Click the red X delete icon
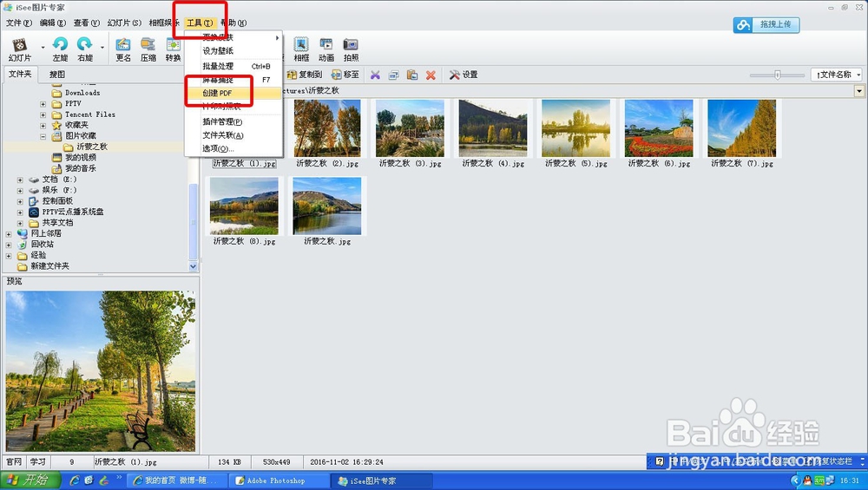Viewport: 868px width, 490px height. click(431, 75)
